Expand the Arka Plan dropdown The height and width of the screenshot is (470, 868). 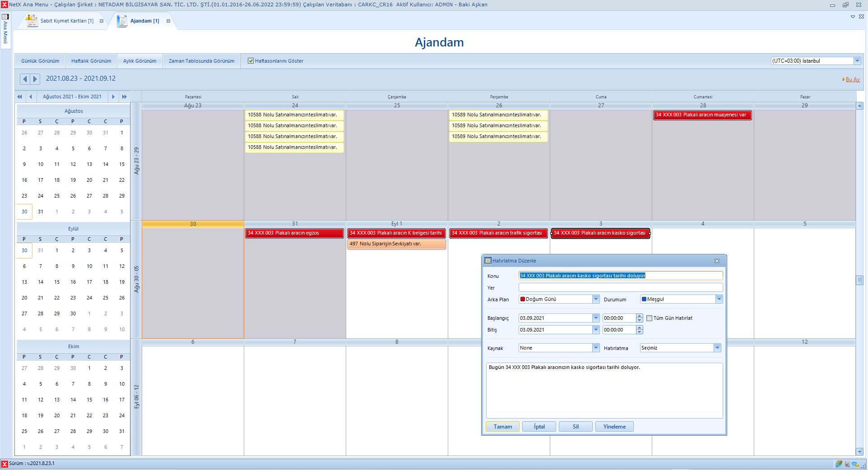pyautogui.click(x=596, y=299)
